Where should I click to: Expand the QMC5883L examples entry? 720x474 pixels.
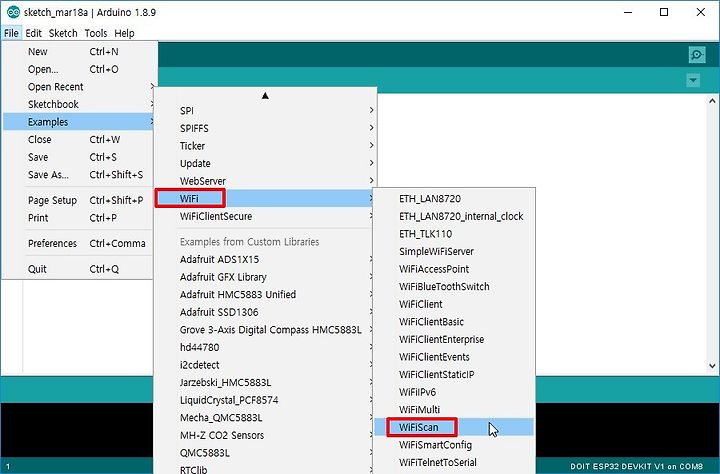[265, 453]
